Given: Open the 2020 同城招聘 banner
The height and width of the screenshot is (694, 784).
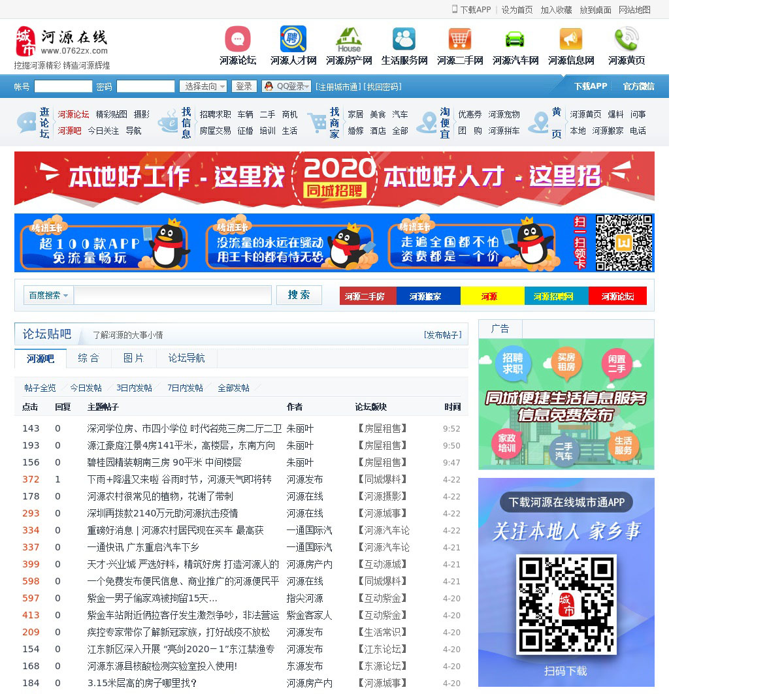Looking at the screenshot, I should (x=335, y=179).
